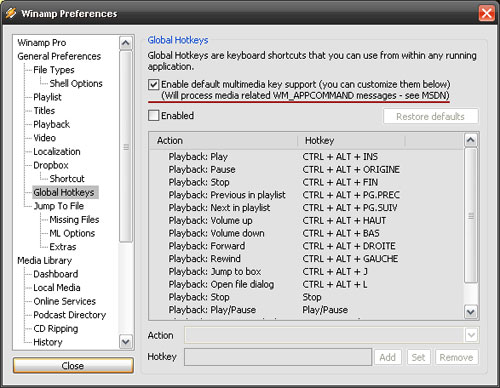Click the hotkey list scrollbar thumb
The width and height of the screenshot is (500, 388).
(x=471, y=216)
